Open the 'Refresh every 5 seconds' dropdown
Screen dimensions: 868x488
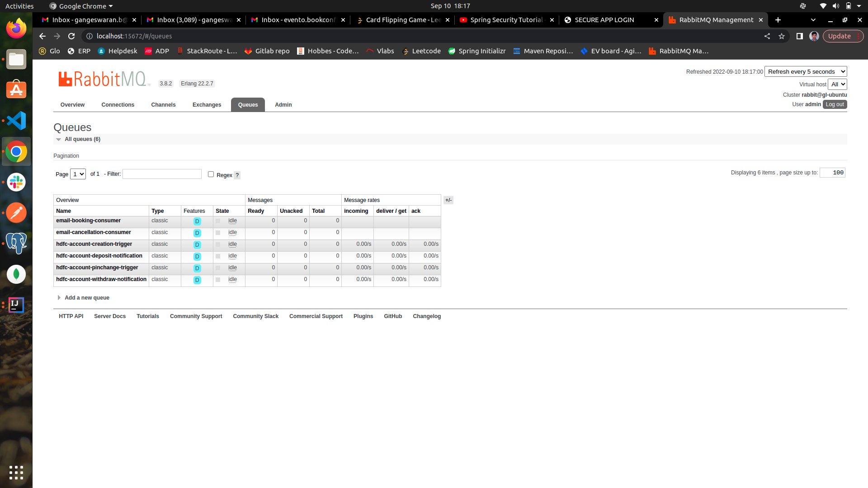tap(806, 71)
